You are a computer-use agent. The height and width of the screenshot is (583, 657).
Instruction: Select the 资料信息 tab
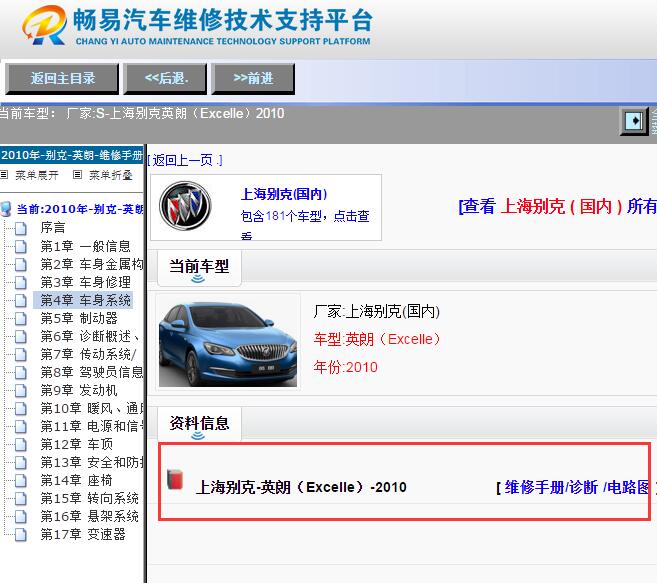(199, 424)
